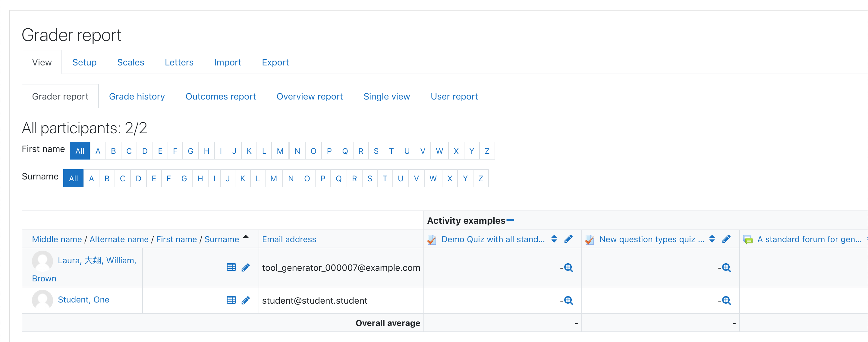Open the User report tab
868x342 pixels.
pos(454,97)
